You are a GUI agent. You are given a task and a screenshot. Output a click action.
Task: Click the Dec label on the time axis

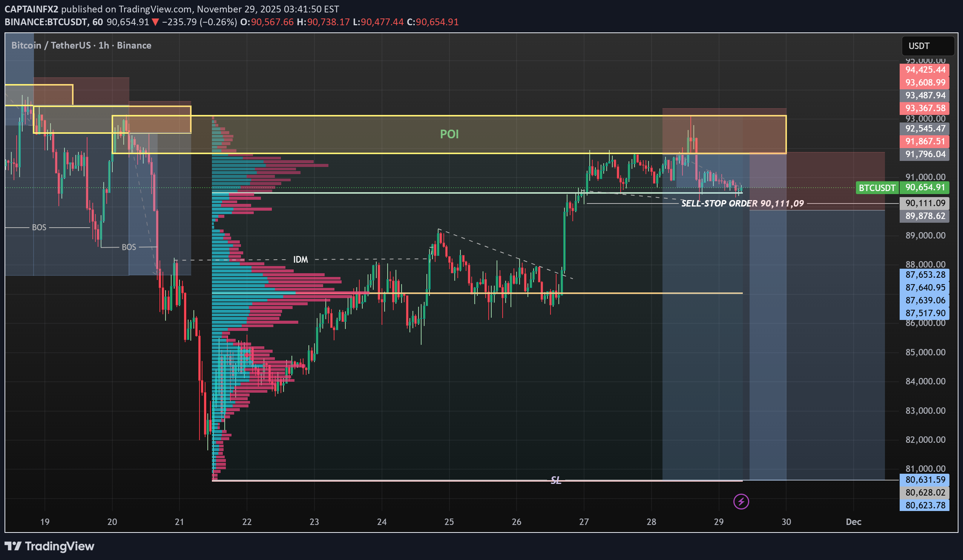click(x=853, y=522)
